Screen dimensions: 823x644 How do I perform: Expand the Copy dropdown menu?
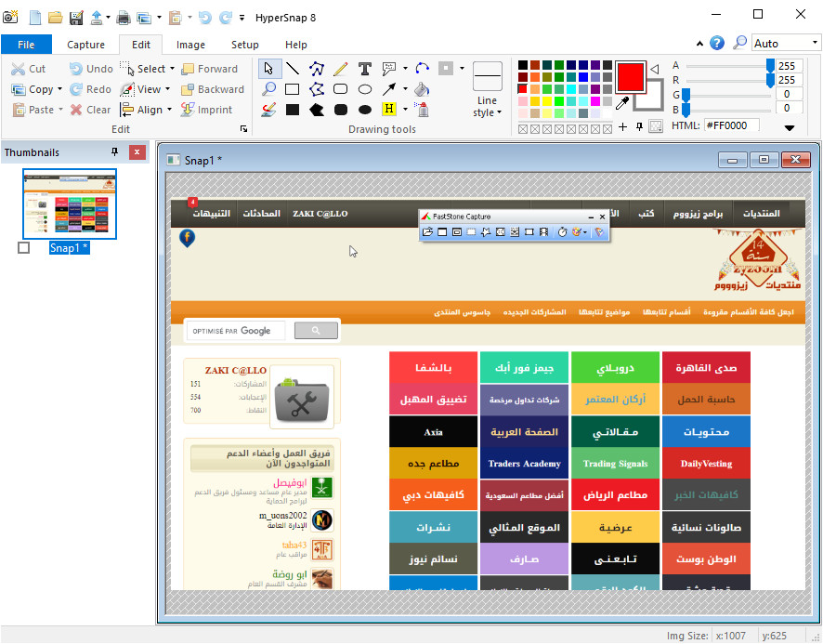[59, 89]
